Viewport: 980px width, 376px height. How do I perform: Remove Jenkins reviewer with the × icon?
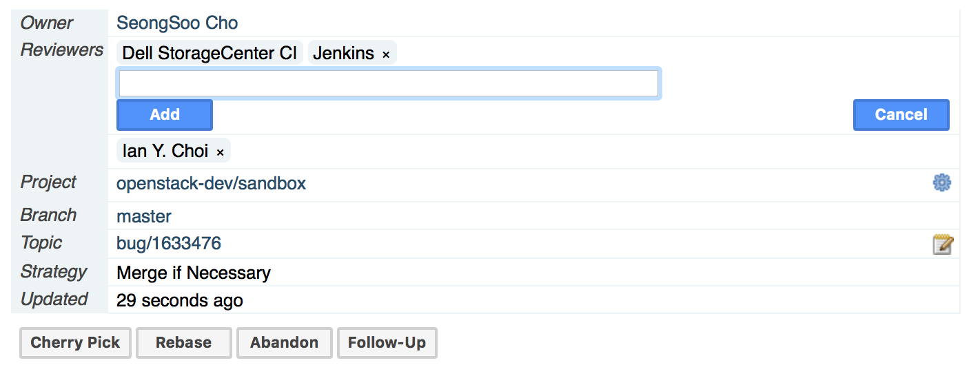coord(386,54)
